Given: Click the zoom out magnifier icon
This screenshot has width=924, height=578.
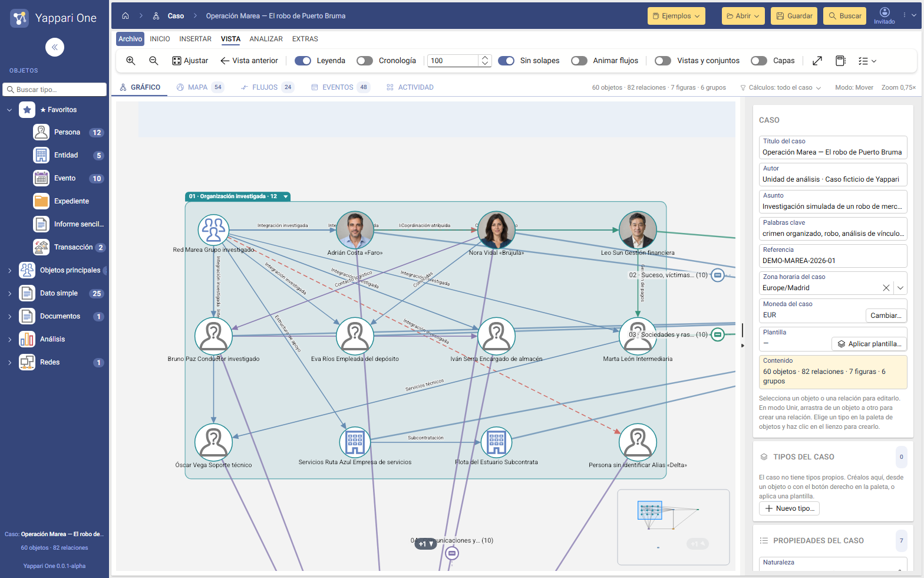Looking at the screenshot, I should pyautogui.click(x=154, y=61).
